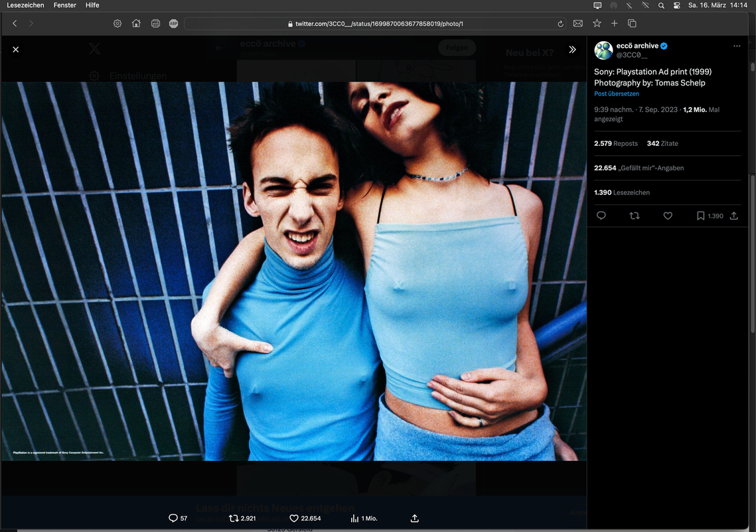
Task: Open a new tab with plus
Action: [614, 23]
